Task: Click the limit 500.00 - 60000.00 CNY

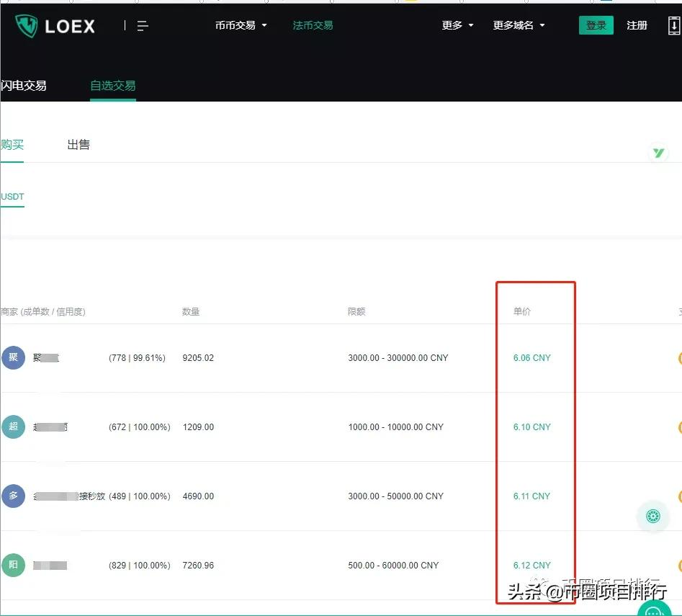Action: 394,565
